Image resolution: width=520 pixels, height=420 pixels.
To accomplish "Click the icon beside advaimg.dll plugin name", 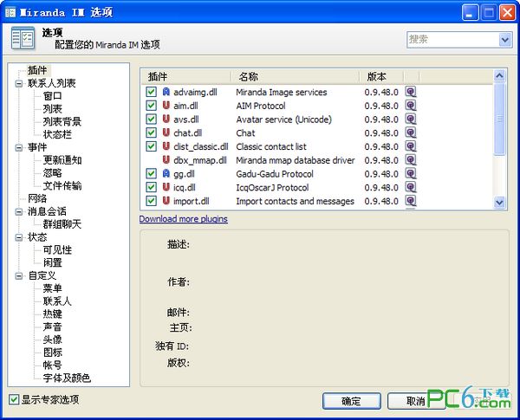I will pos(166,92).
